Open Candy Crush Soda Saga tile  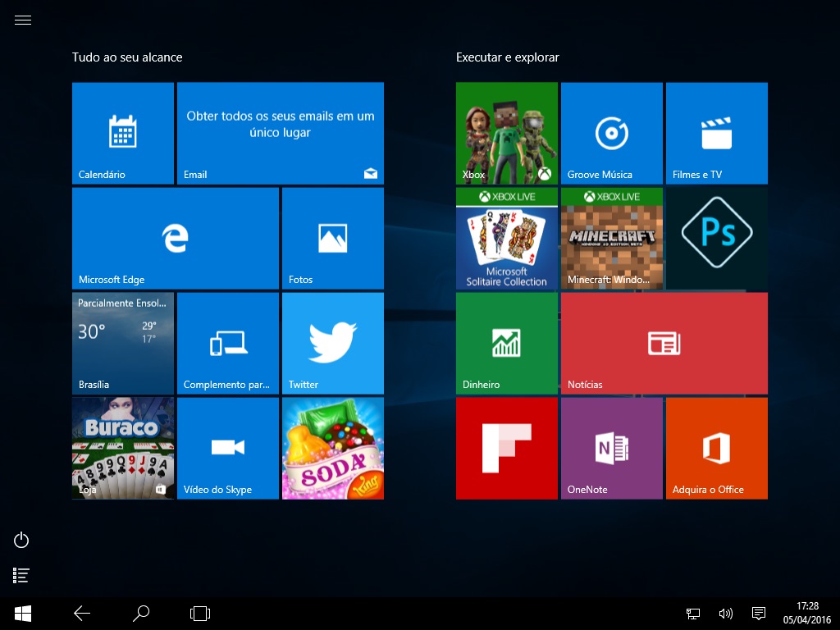[332, 448]
